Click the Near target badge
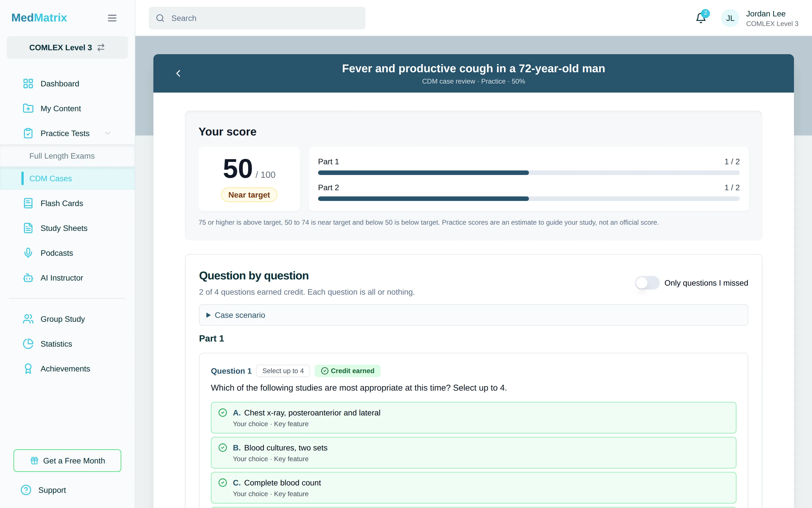 coord(249,195)
